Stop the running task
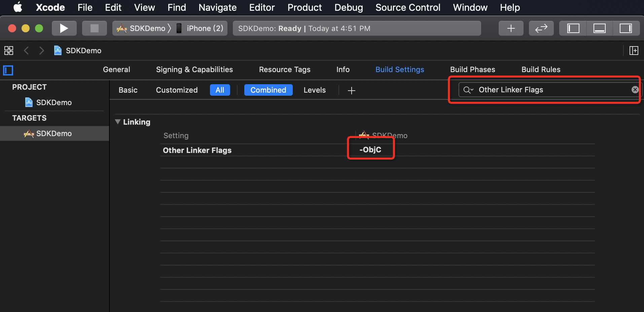 [95, 28]
